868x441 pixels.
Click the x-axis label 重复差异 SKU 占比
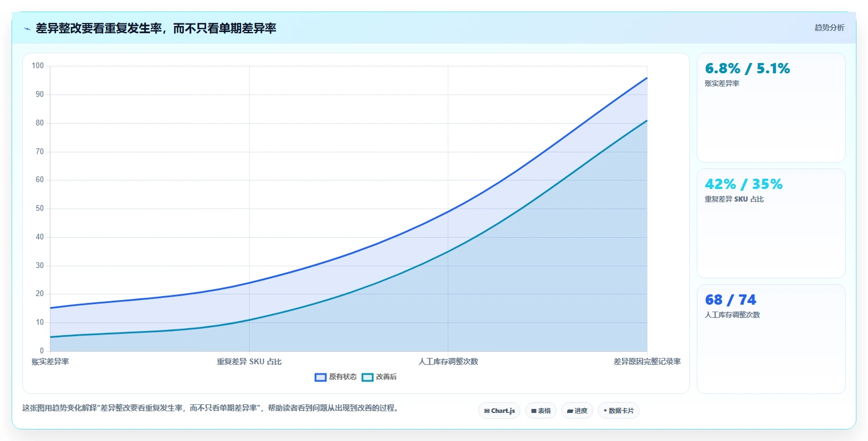pos(249,361)
